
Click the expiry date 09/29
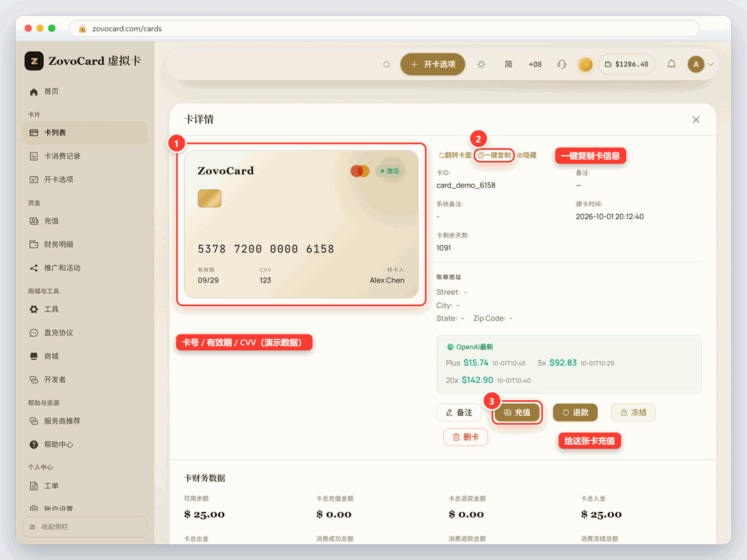point(208,280)
